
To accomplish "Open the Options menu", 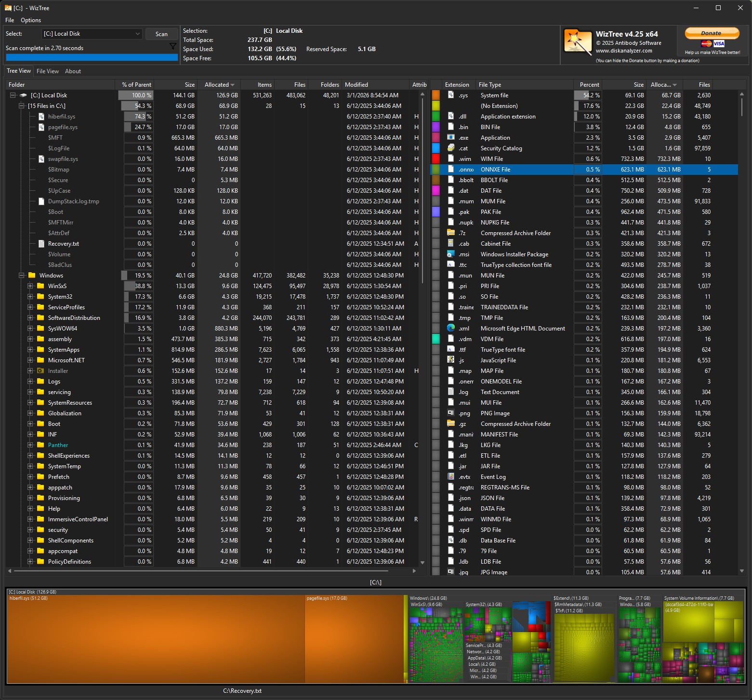I will (31, 20).
